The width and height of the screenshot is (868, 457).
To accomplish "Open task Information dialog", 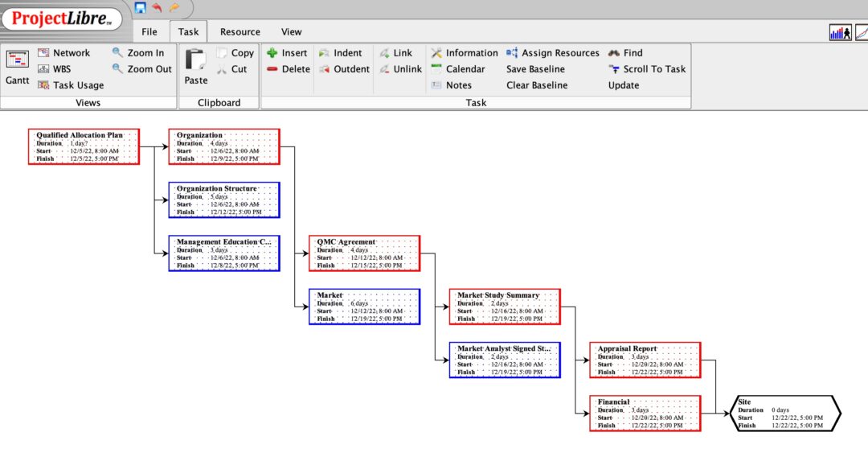I will pyautogui.click(x=465, y=52).
